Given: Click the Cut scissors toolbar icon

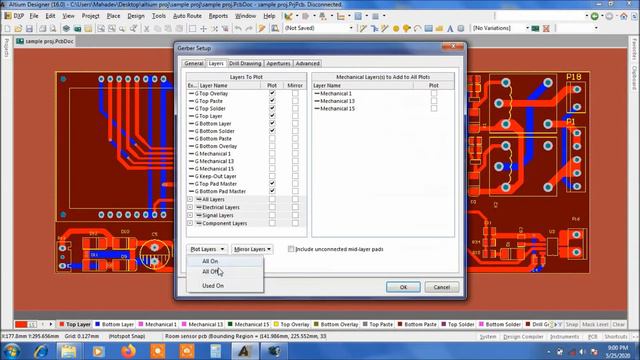Looking at the screenshot, I should point(147,29).
